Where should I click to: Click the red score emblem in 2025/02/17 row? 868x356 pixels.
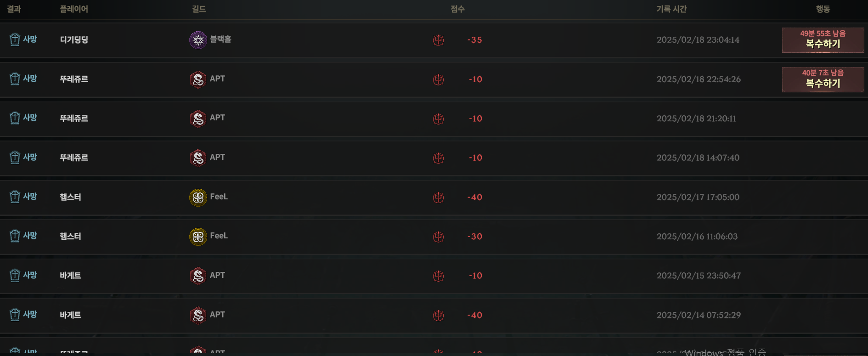point(438,198)
